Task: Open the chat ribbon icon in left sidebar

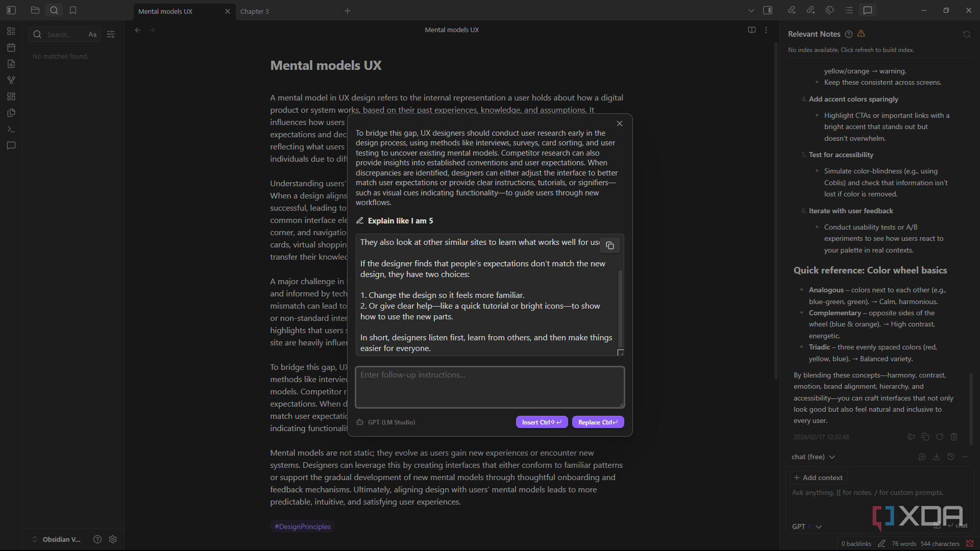Action: (11, 146)
